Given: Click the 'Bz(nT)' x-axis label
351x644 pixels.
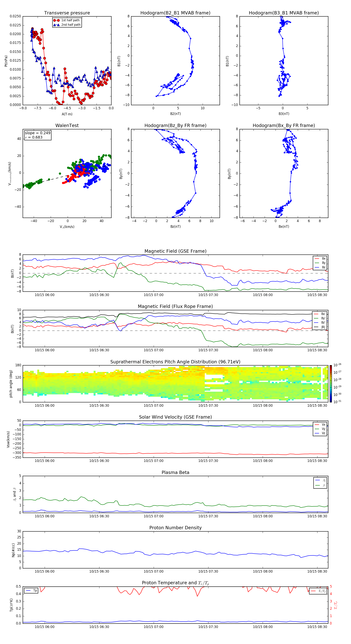Looking at the screenshot, I should click(x=175, y=227).
